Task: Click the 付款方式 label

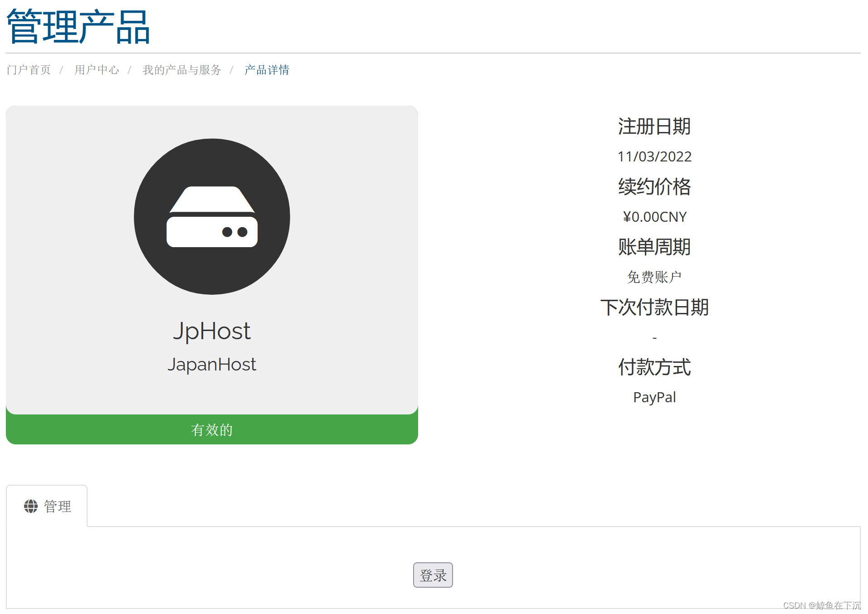Action: click(654, 367)
